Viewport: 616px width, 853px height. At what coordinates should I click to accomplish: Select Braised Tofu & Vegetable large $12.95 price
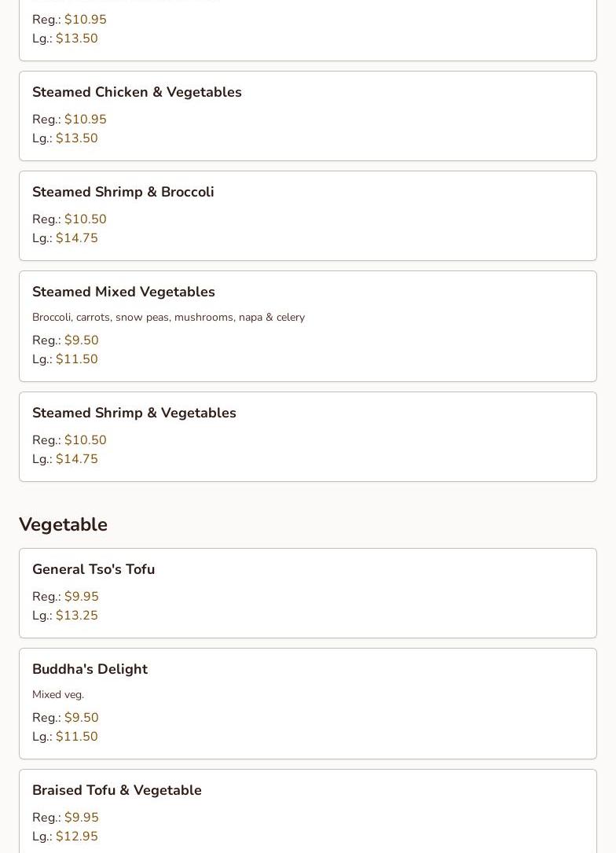pyautogui.click(x=76, y=836)
